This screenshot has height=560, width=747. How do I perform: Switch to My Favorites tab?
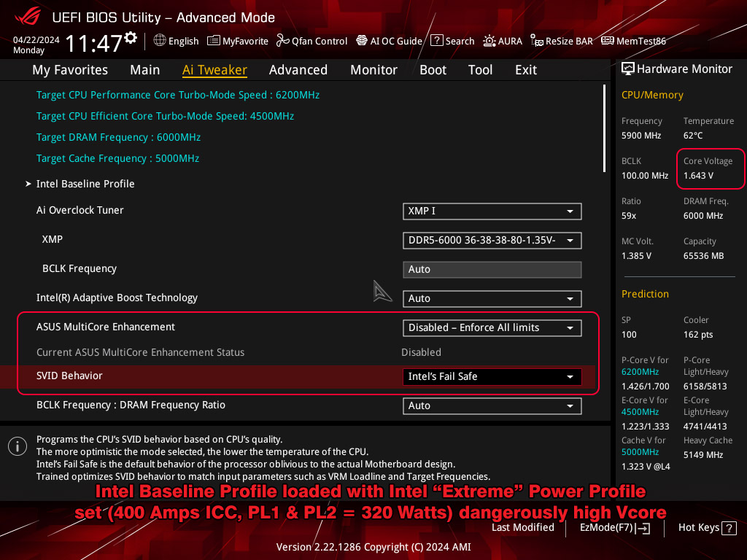pyautogui.click(x=70, y=70)
